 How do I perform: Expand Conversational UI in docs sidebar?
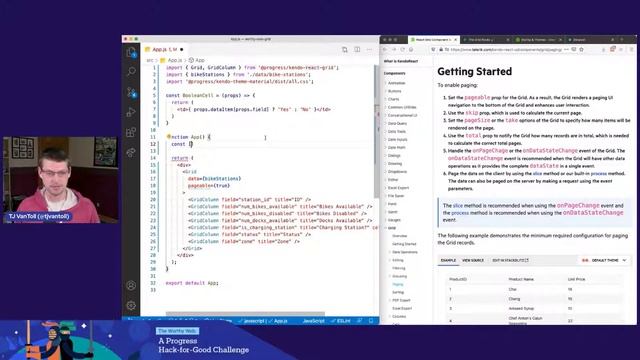click(x=402, y=115)
